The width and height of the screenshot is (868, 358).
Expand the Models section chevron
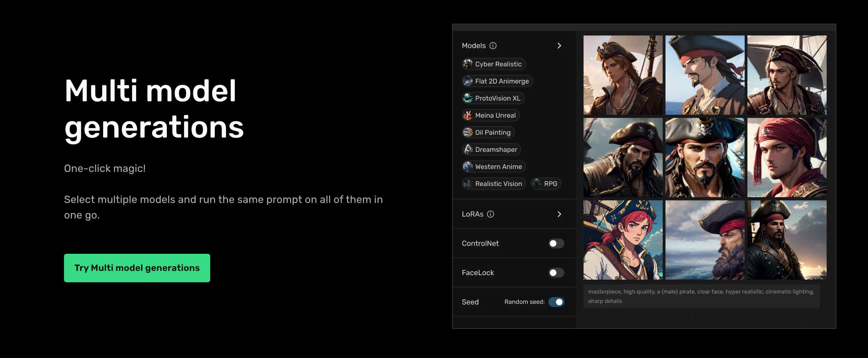pyautogui.click(x=559, y=46)
